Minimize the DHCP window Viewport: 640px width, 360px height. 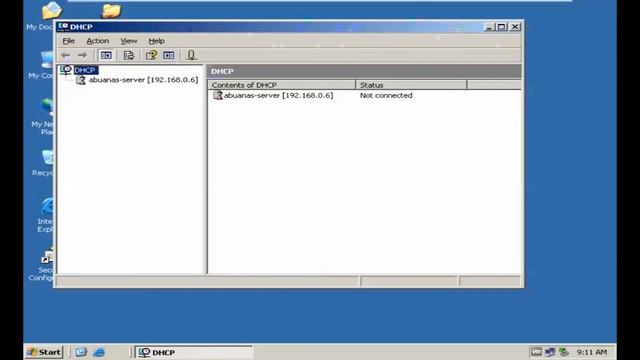coord(489,27)
